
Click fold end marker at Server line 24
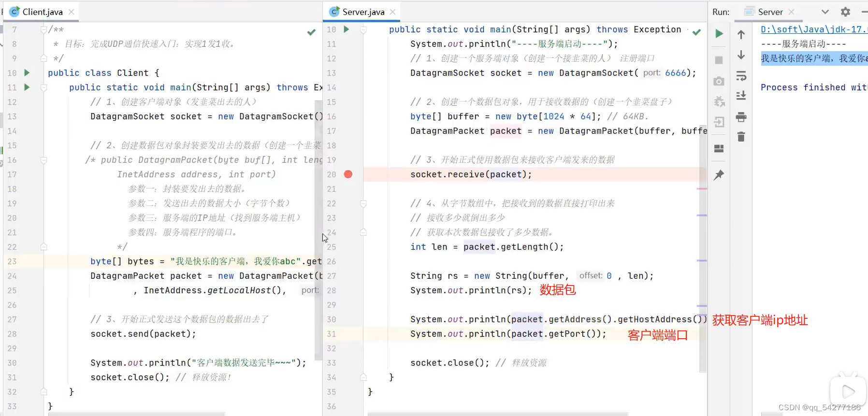(x=363, y=232)
